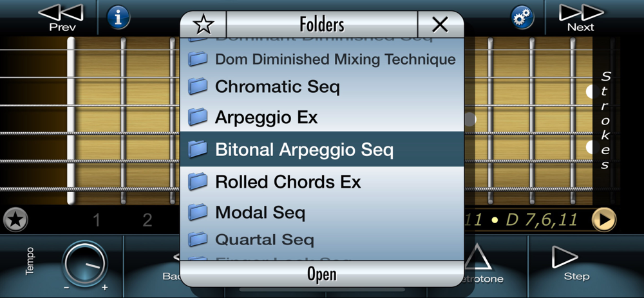The height and width of the screenshot is (298, 644).
Task: Open the blue gears settings icon
Action: [x=522, y=17]
